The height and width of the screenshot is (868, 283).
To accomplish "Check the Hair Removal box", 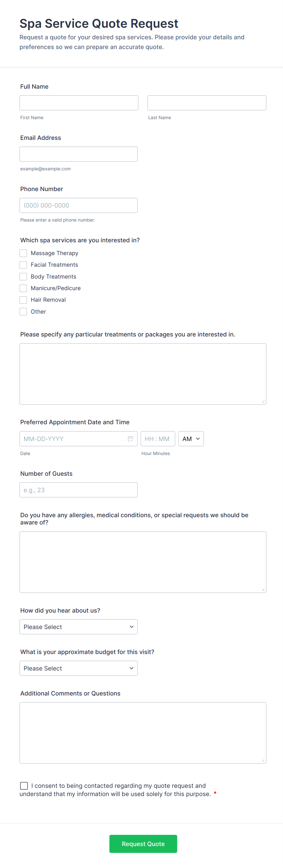I will point(23,300).
